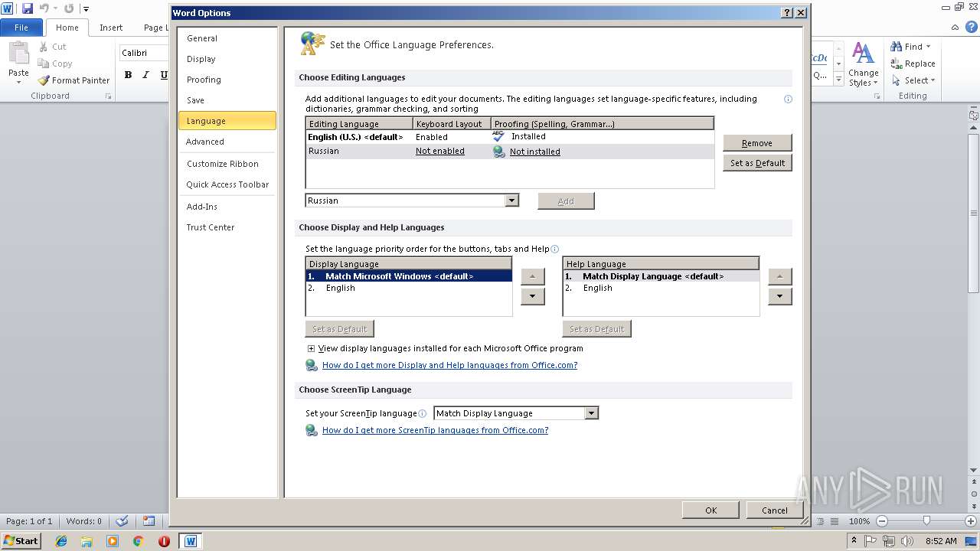The height and width of the screenshot is (551, 980).
Task: Click the Zoom Out minus button
Action: [881, 521]
